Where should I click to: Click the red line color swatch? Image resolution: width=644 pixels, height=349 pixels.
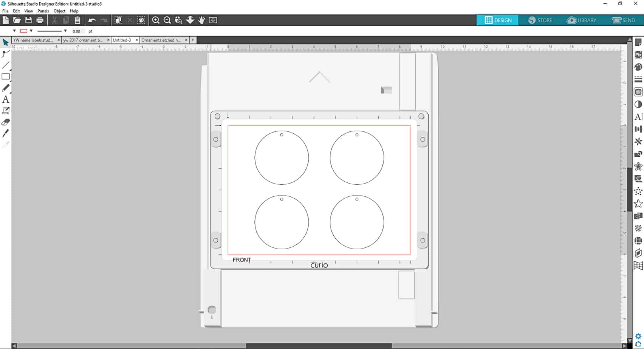pyautogui.click(x=24, y=31)
